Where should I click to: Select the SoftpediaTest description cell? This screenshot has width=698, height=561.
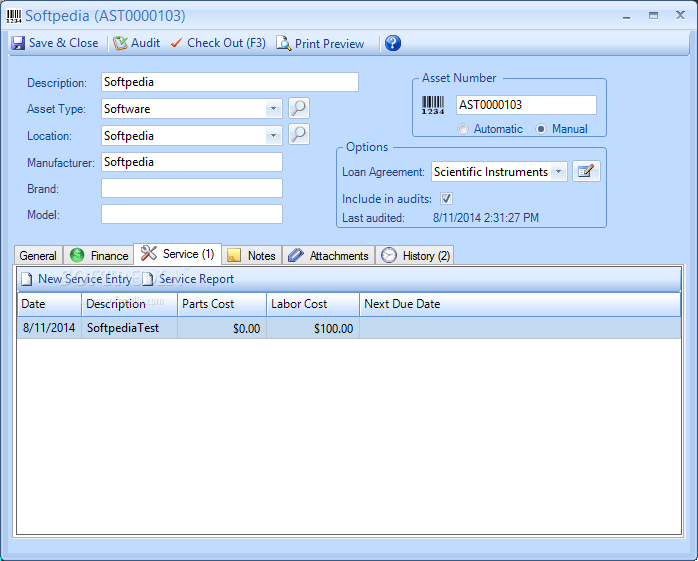click(130, 328)
